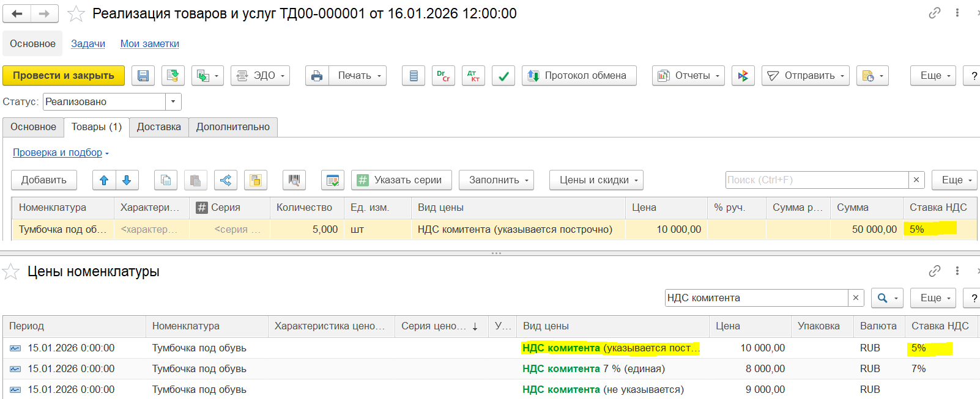
Task: Open the Мои заметки link
Action: pyautogui.click(x=149, y=44)
